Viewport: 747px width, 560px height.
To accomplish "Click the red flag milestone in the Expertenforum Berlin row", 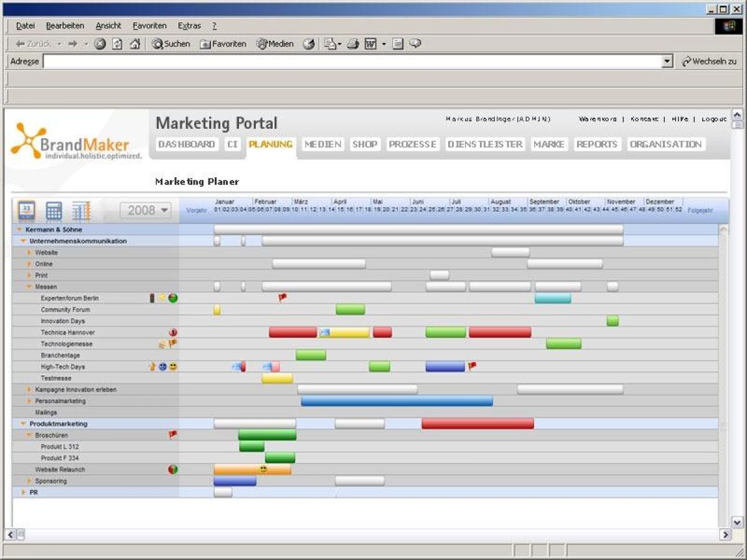I will point(281,297).
